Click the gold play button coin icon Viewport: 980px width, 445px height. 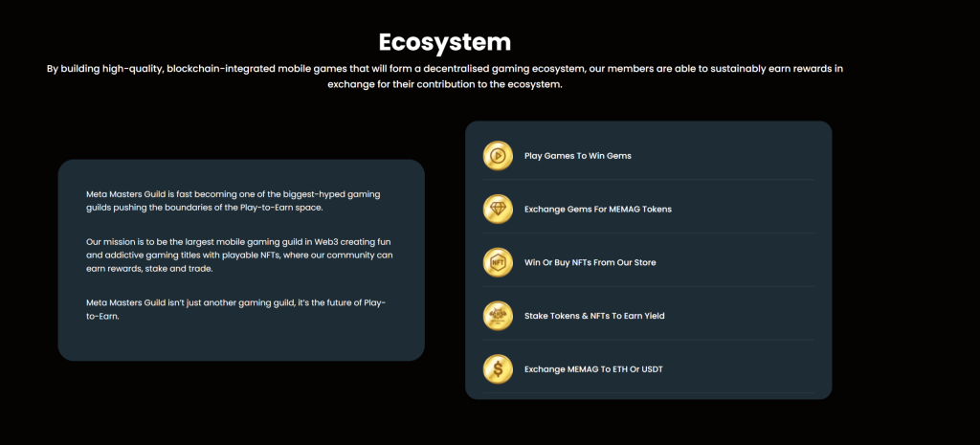pos(498,156)
